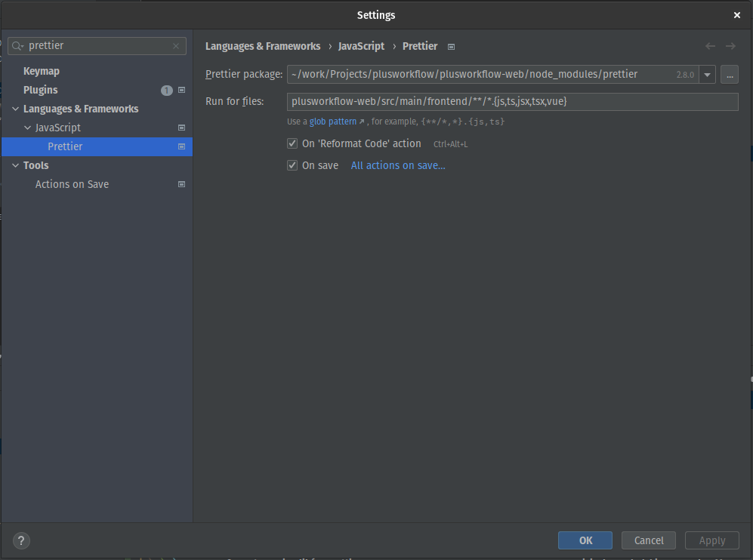
Task: Click the 'Run for files:' label
Action: point(234,102)
